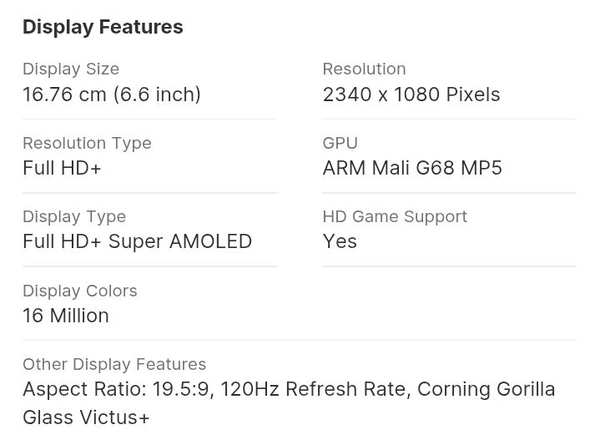Click the Other Display Features label
The height and width of the screenshot is (441, 600).
(x=114, y=365)
